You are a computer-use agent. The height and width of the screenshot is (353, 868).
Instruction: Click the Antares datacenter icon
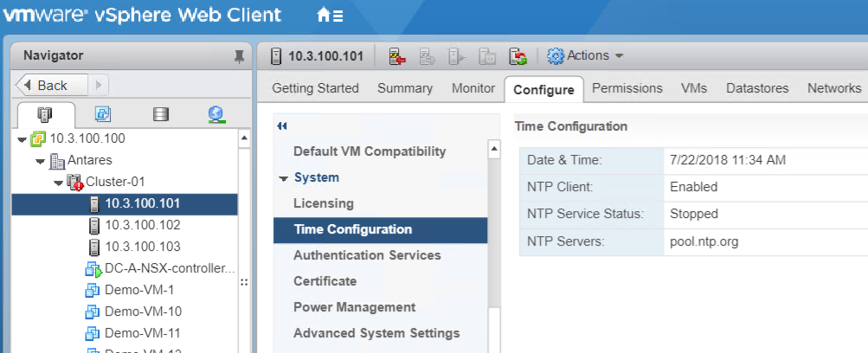[57, 161]
